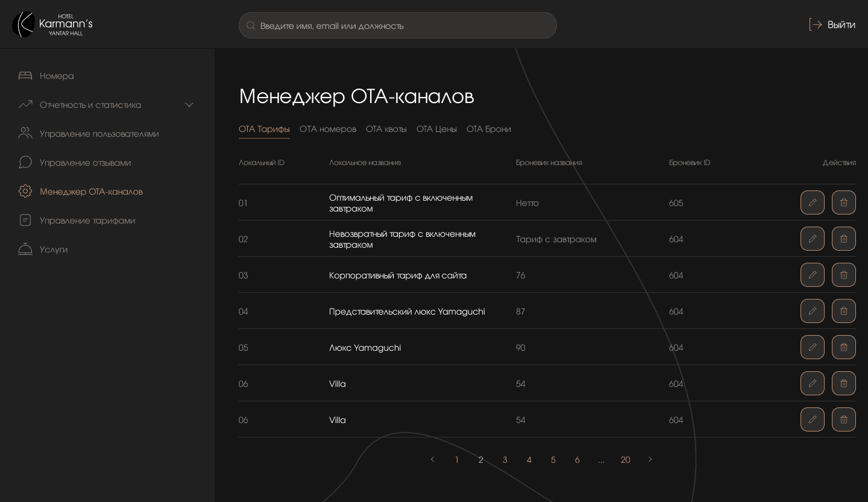
Task: Click the search input field at the top
Action: (398, 25)
